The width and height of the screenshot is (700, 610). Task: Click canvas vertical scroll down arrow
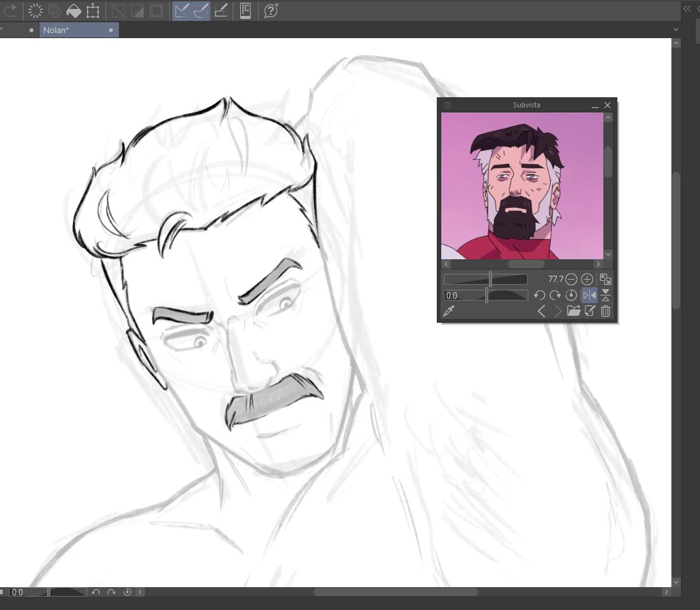pyautogui.click(x=676, y=582)
